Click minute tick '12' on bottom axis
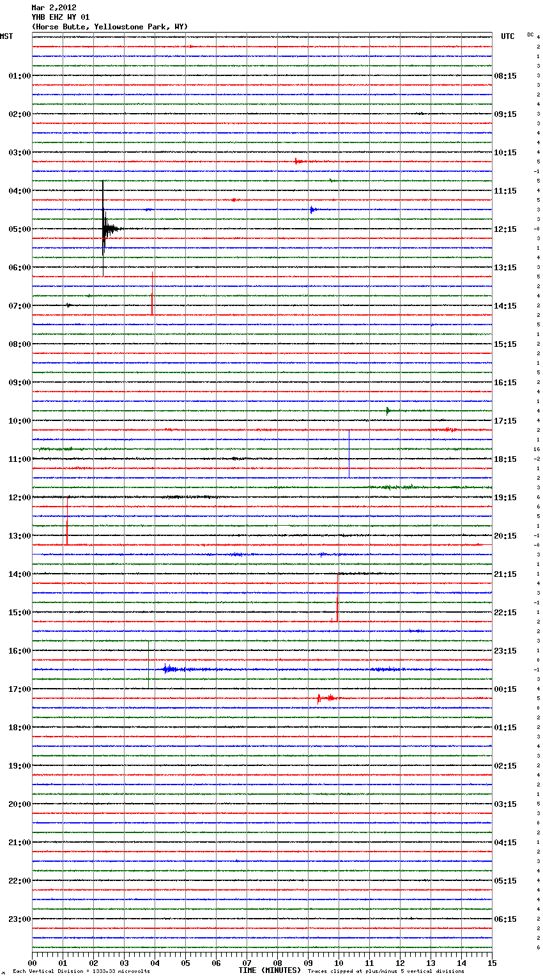The width and height of the screenshot is (543, 980). [401, 963]
